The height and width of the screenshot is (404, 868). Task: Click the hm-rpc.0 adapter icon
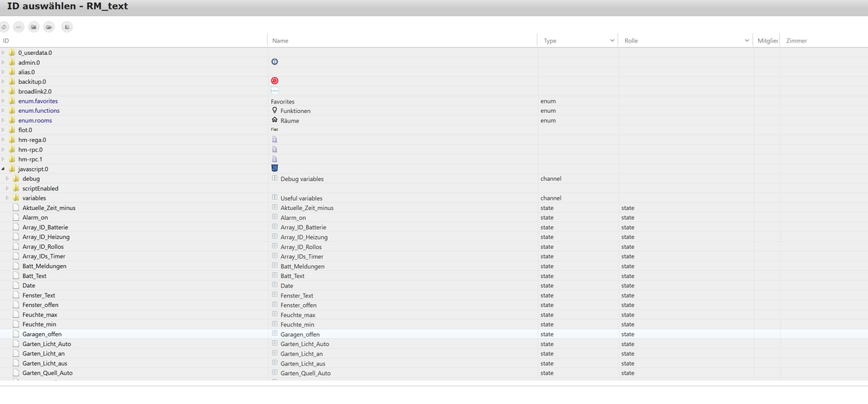[275, 149]
